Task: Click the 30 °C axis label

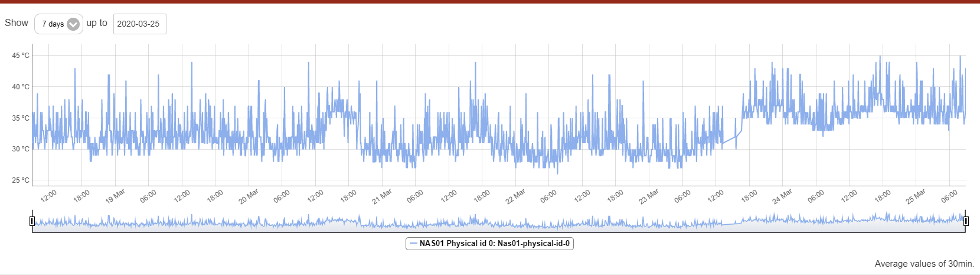Action: tap(21, 149)
